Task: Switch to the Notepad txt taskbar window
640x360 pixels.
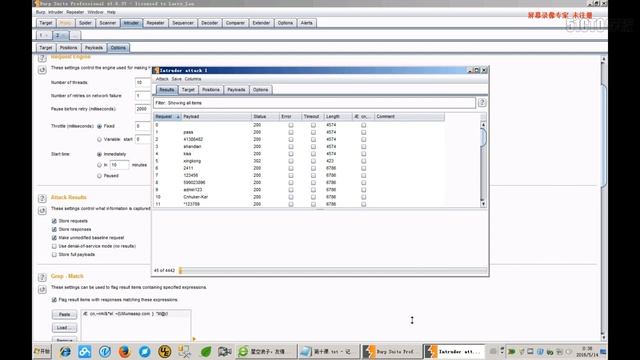Action: pyautogui.click(x=329, y=351)
